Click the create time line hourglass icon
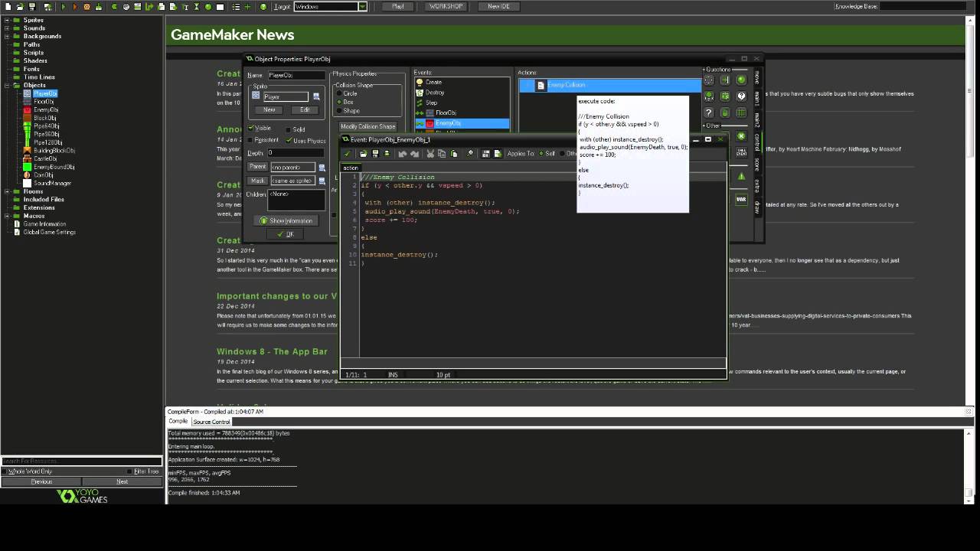This screenshot has width=980, height=551. point(196,6)
